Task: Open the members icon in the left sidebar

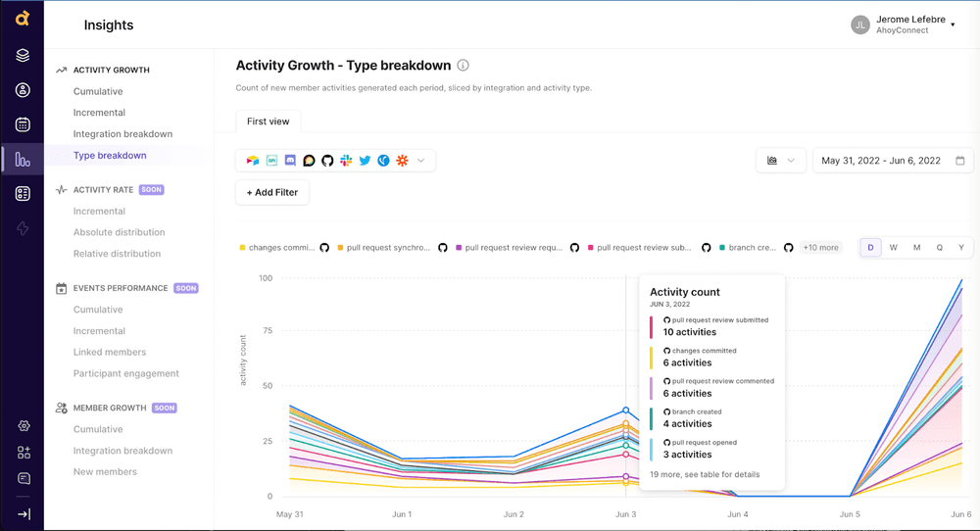Action: point(23,90)
